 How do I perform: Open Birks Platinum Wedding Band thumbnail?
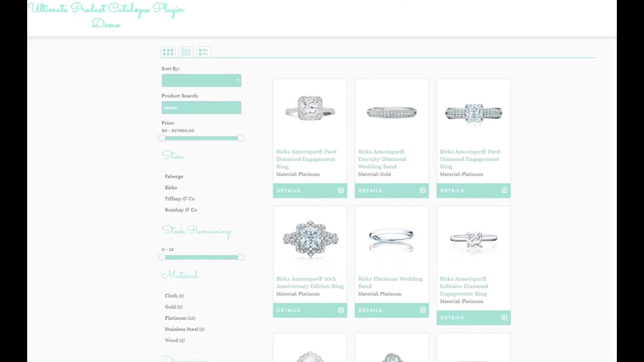coord(391,239)
